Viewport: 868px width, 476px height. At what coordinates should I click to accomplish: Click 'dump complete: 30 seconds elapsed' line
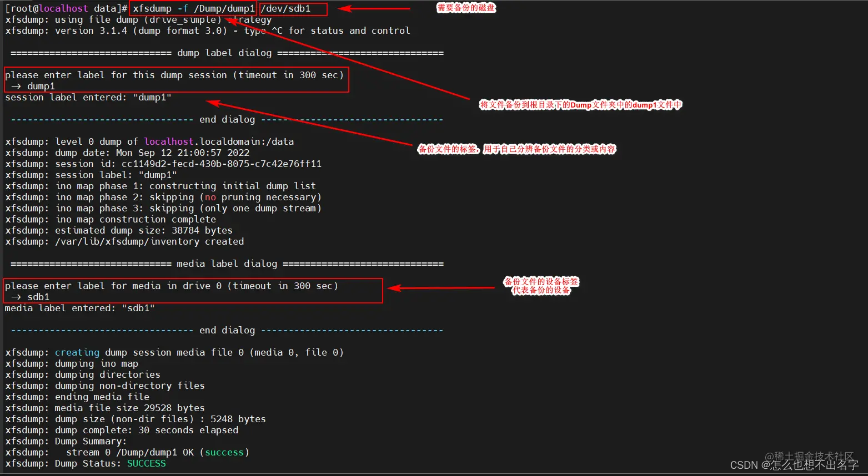point(122,430)
